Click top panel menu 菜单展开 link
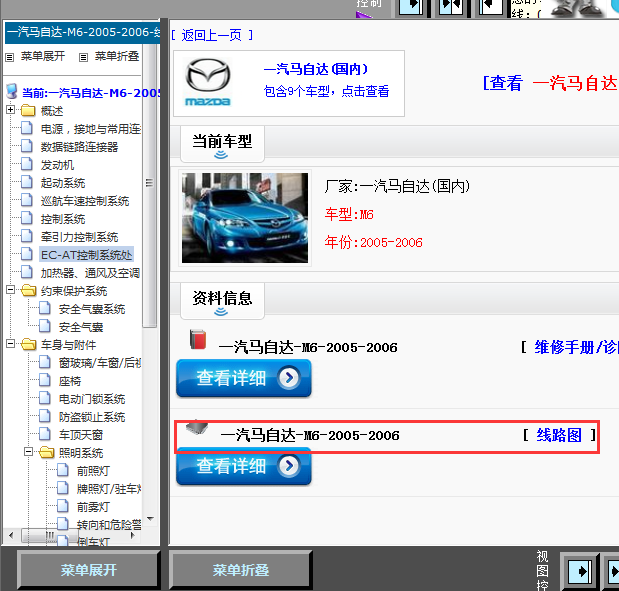The height and width of the screenshot is (591, 619). [43, 56]
